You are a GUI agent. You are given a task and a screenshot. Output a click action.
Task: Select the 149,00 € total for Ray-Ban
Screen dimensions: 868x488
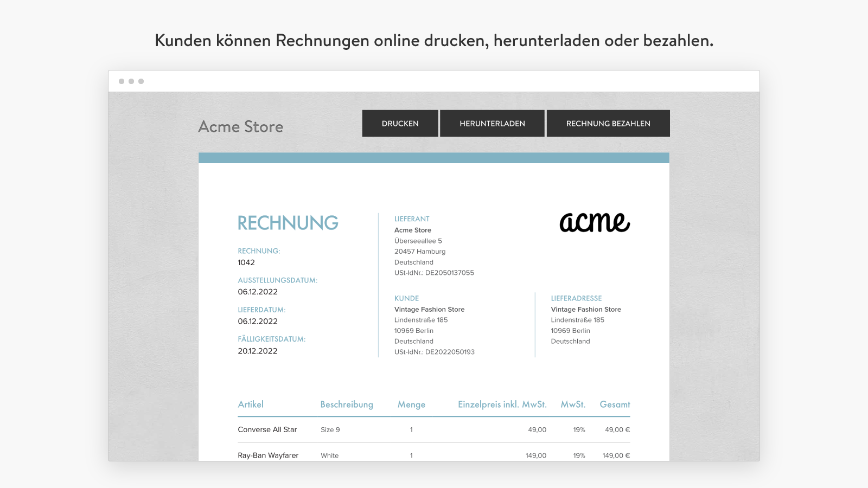616,455
